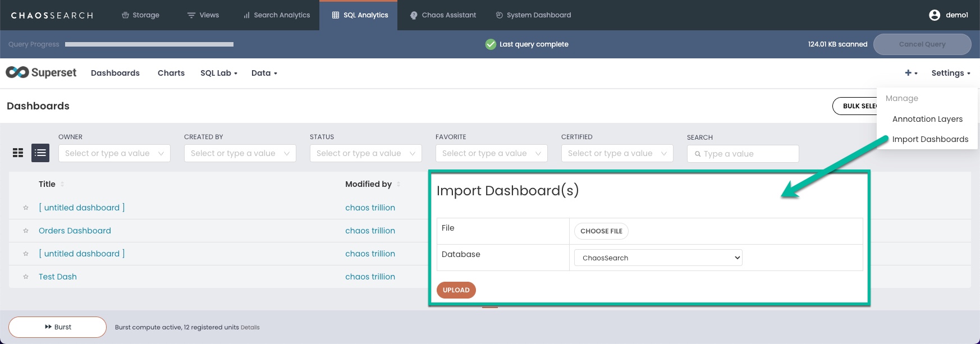Open the System Dashboard tab

[x=533, y=15]
